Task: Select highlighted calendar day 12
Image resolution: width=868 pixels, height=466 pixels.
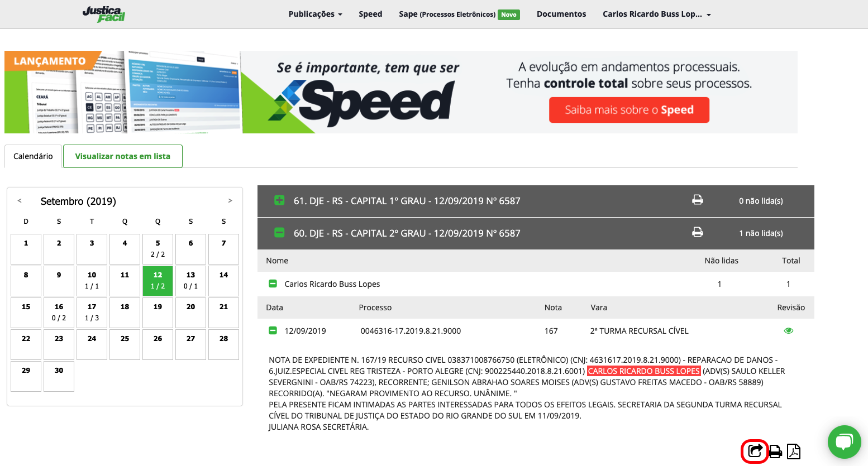Action: click(x=158, y=281)
